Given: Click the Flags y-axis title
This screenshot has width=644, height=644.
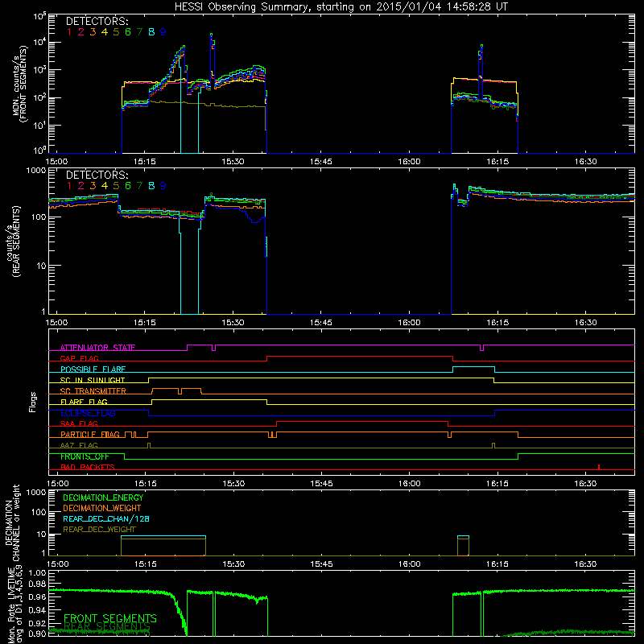Looking at the screenshot, I should coord(33,402).
